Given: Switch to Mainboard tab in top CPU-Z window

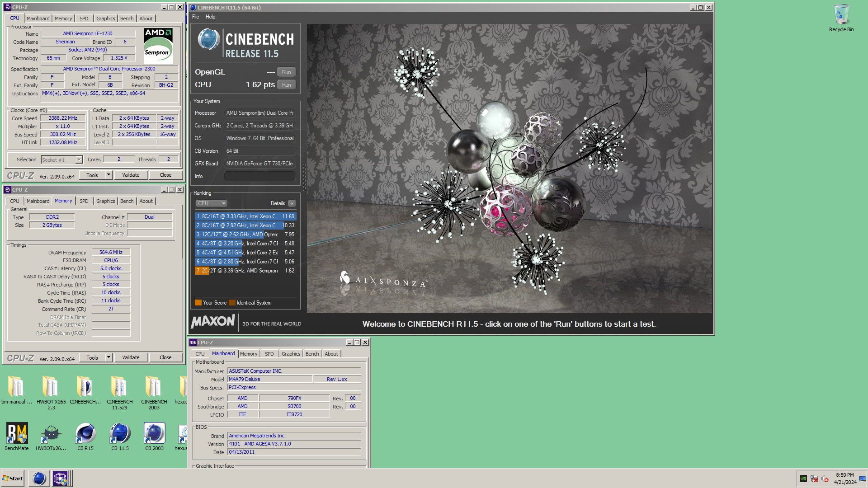Looking at the screenshot, I should pos(38,19).
